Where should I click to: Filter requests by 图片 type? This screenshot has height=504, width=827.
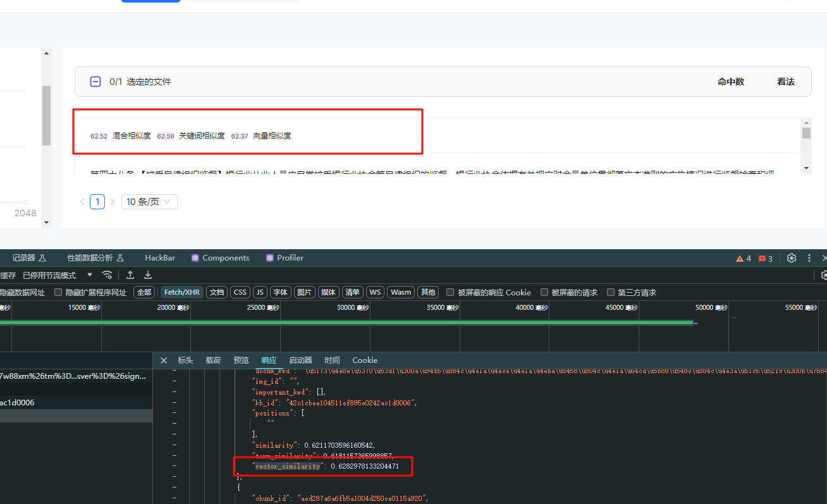pyautogui.click(x=305, y=292)
